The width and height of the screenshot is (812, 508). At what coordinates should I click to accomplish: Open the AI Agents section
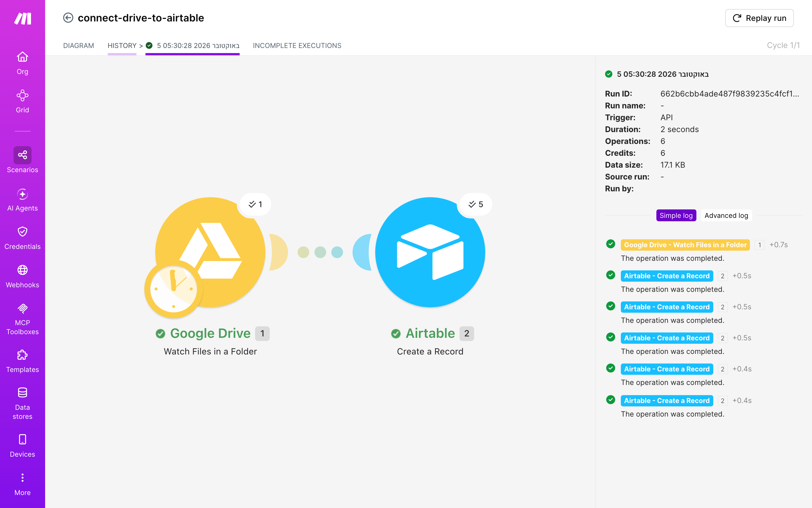[23, 200]
